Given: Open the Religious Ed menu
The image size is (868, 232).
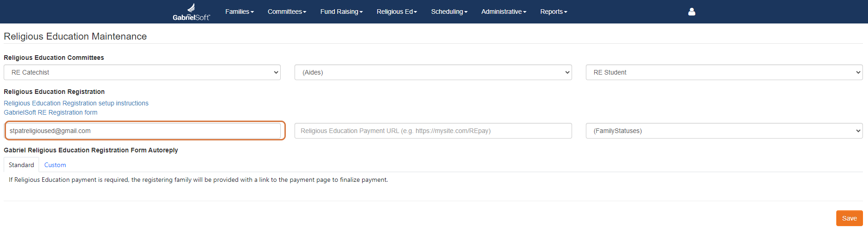Looking at the screenshot, I should tap(397, 12).
